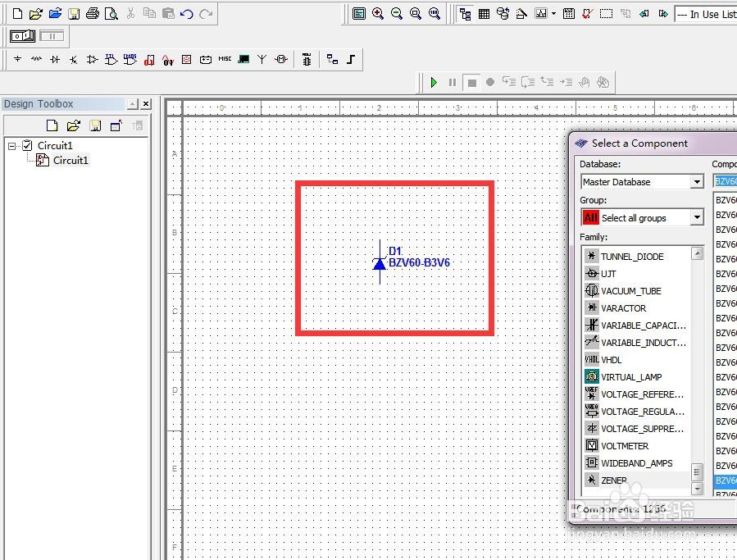737x560 pixels.
Task: Flip the simulation power switch
Action: tap(23, 36)
